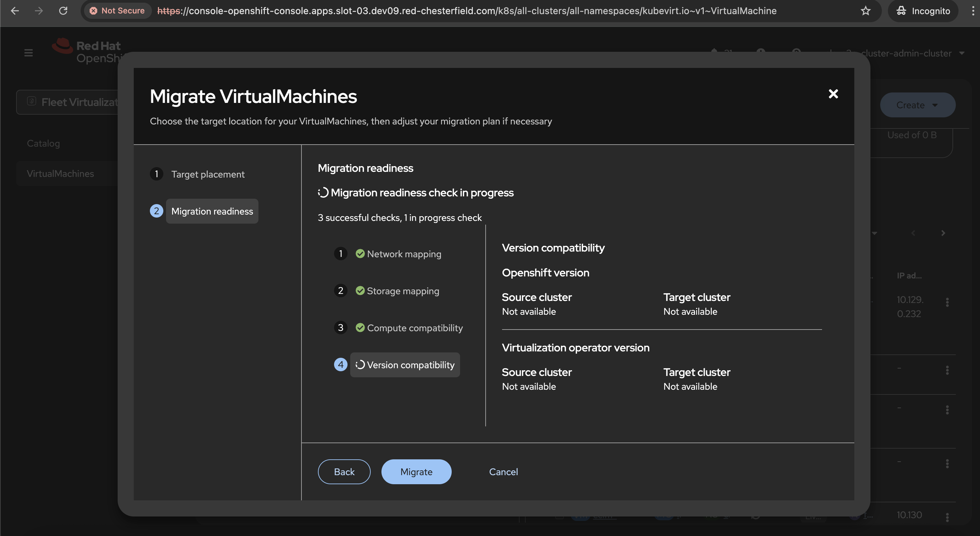980x536 pixels.
Task: Go to Target placement wizard step
Action: (x=208, y=175)
